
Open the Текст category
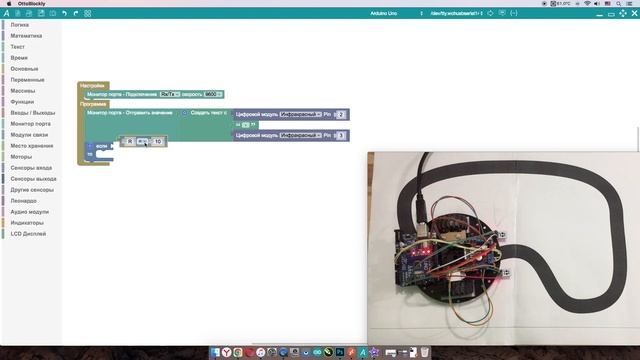click(18, 47)
